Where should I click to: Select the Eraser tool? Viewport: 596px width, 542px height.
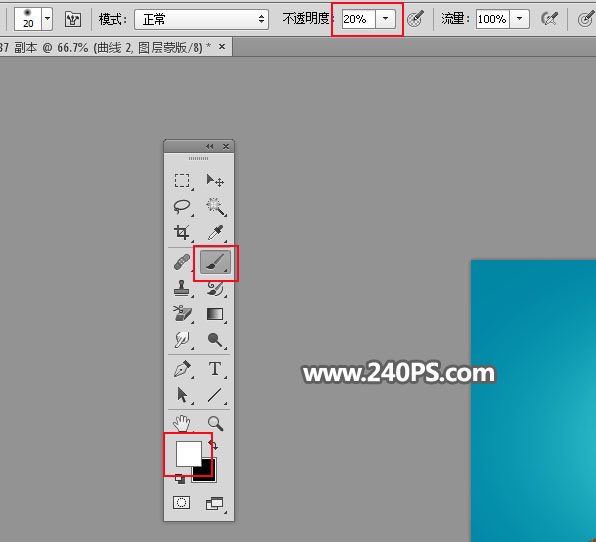pos(182,314)
